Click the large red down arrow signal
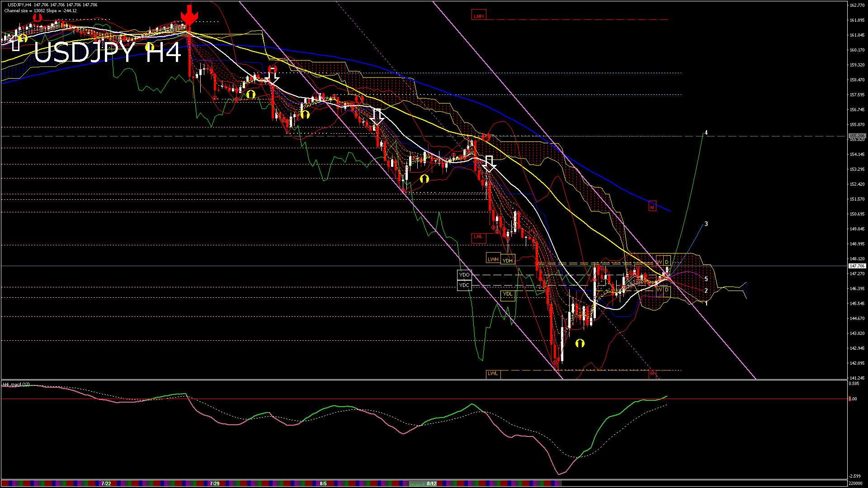Image resolution: width=868 pixels, height=488 pixels. (x=189, y=15)
